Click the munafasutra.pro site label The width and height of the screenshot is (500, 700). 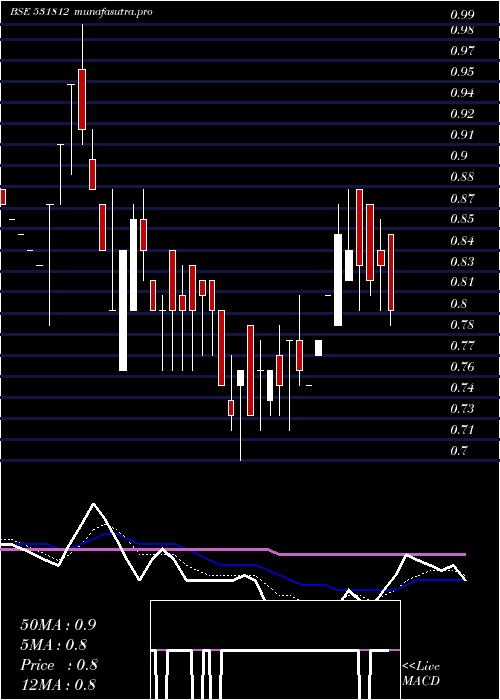tap(113, 12)
